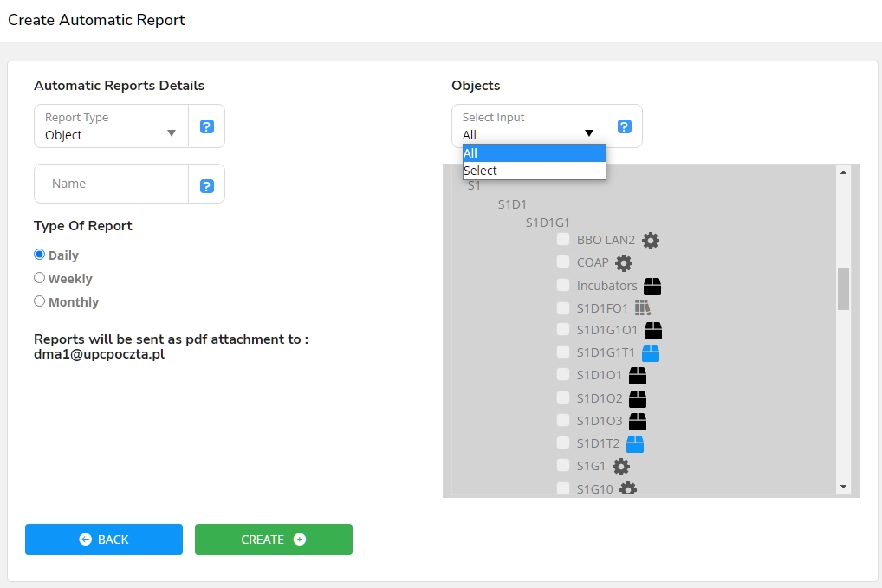Click the box icon next to Incubators
The width and height of the screenshot is (882, 588).
pyautogui.click(x=652, y=287)
